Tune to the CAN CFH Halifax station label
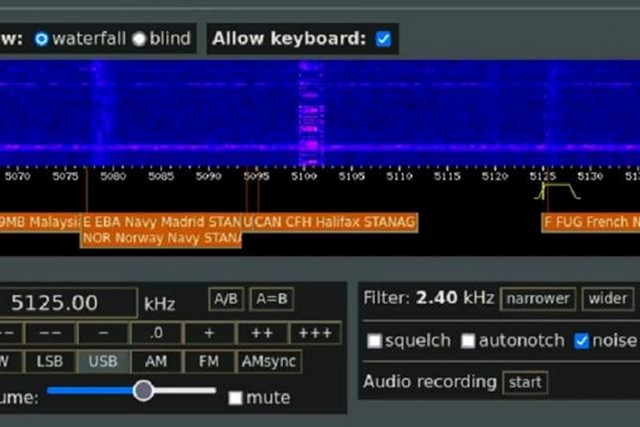The width and height of the screenshot is (640, 427). point(335,221)
